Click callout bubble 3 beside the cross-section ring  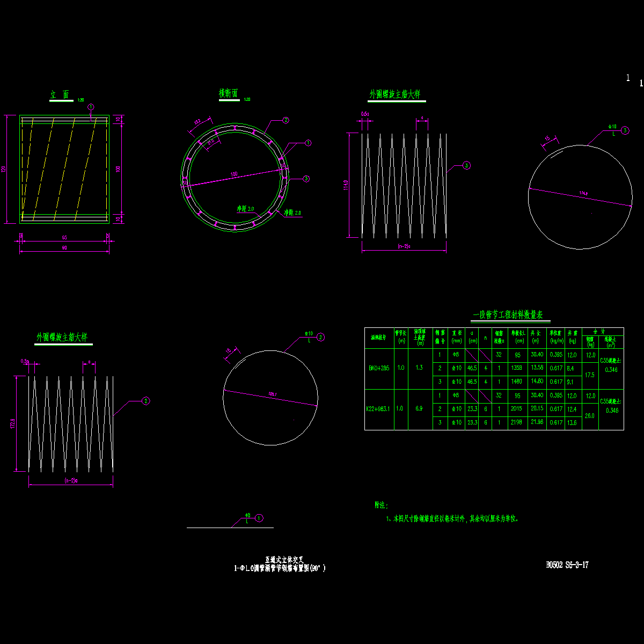306,179
